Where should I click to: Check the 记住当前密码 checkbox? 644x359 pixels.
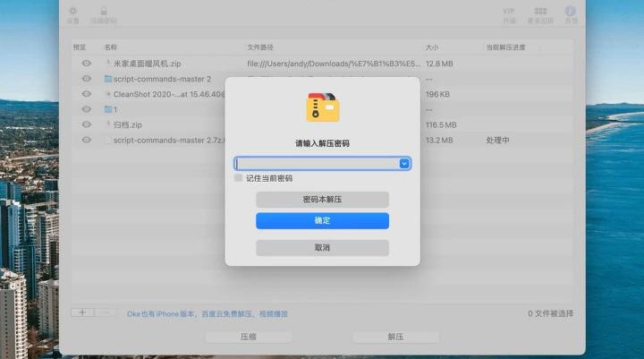pyautogui.click(x=238, y=177)
